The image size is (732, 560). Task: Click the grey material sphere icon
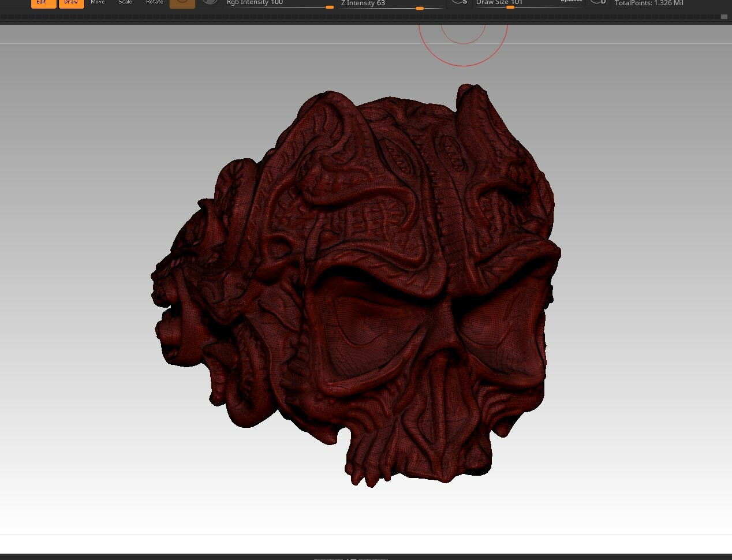click(x=210, y=3)
